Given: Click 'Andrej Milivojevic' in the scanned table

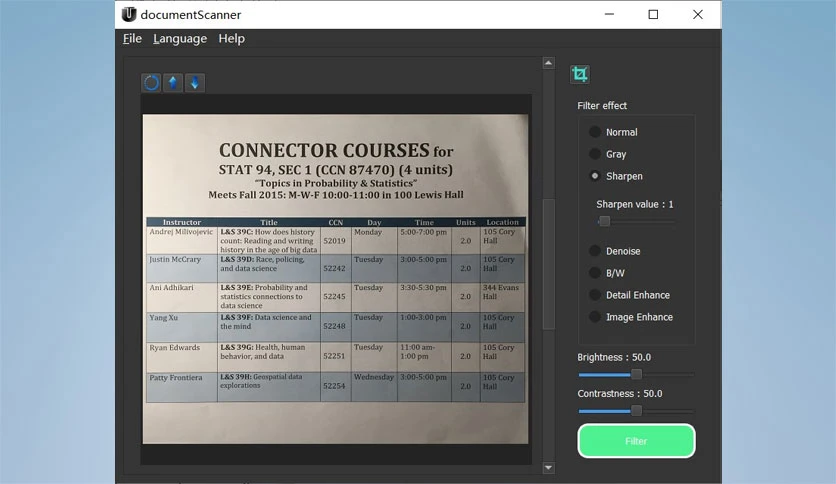Looking at the screenshot, I should tap(181, 232).
